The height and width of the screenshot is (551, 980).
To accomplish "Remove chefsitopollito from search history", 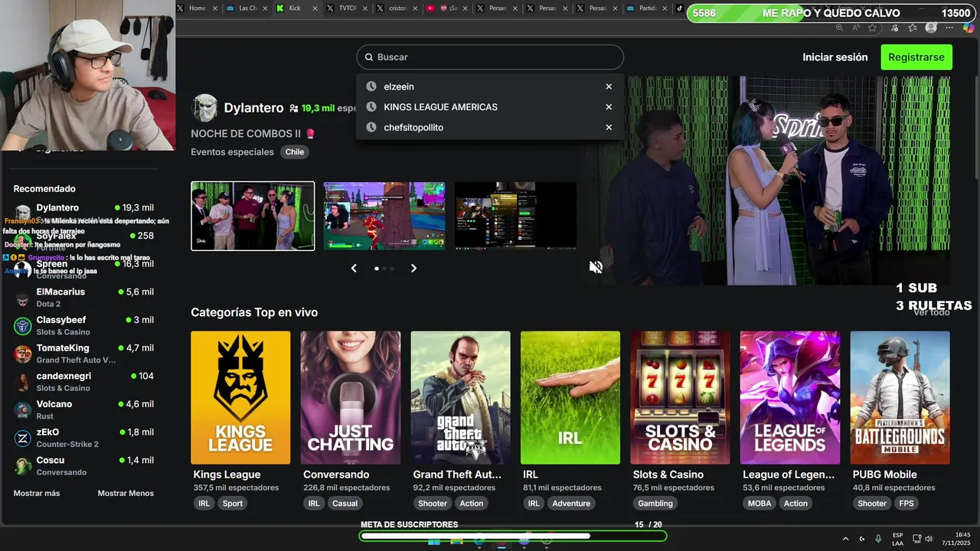I will (609, 128).
